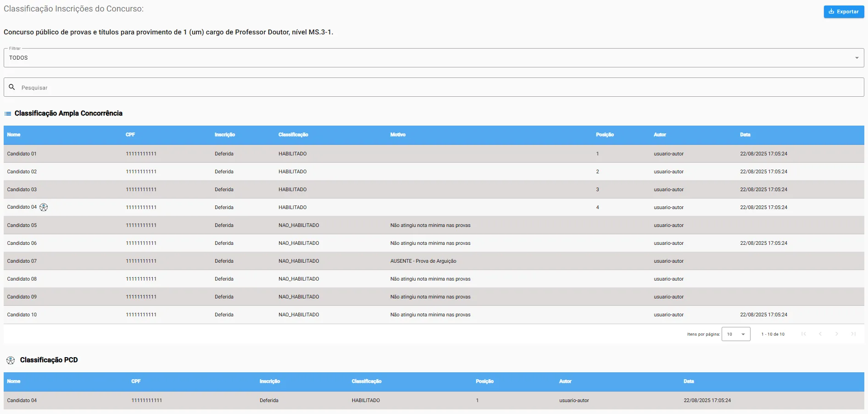Click the Classificação column header in first table

click(x=293, y=135)
